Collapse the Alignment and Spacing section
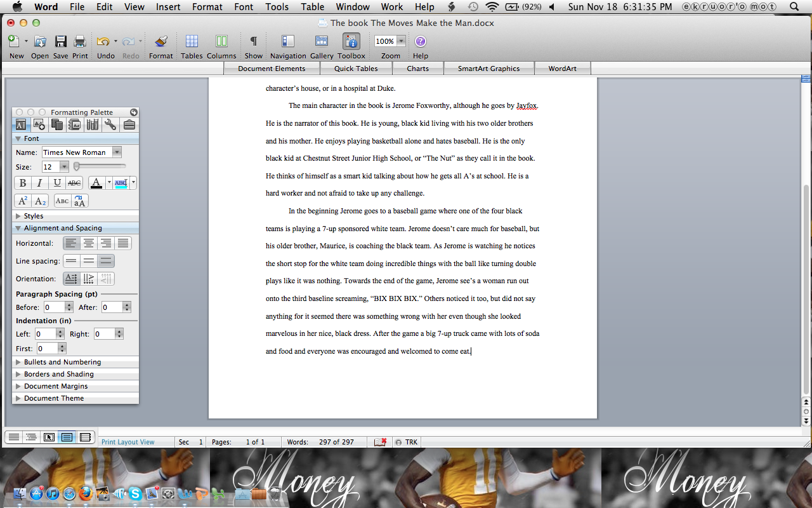Viewport: 812px width, 508px height. (75, 228)
